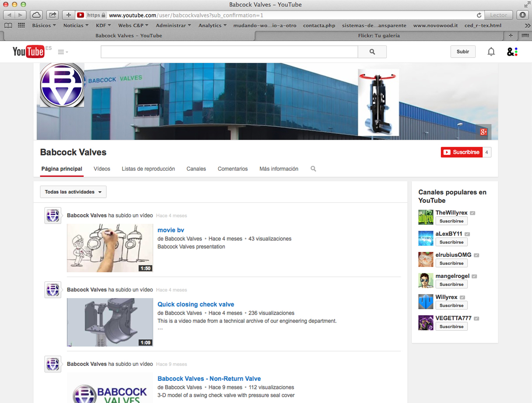Open the YouTube guide menu icon
The height and width of the screenshot is (403, 532).
(x=63, y=52)
